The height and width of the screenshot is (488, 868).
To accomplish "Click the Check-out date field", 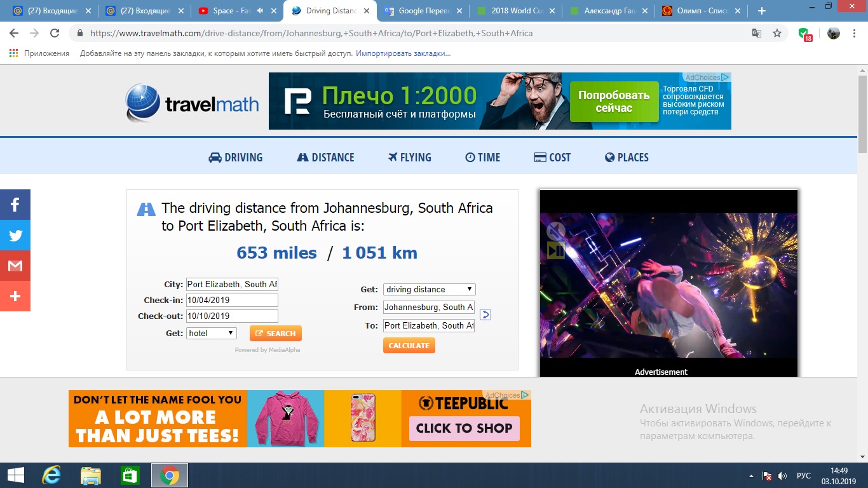I will point(232,316).
